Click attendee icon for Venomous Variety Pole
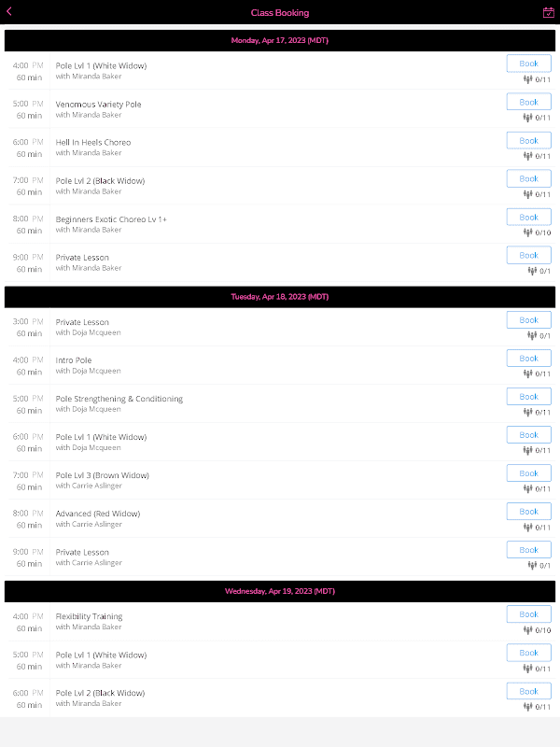 coord(527,118)
